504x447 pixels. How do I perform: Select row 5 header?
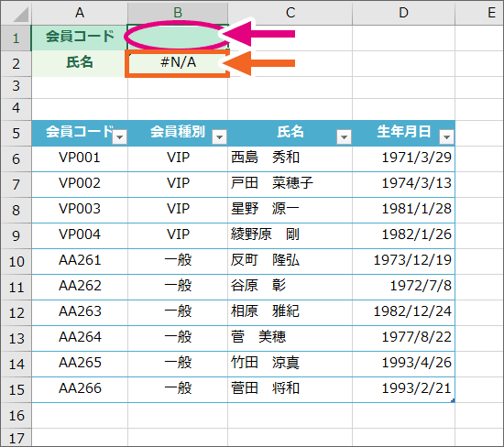pos(16,134)
